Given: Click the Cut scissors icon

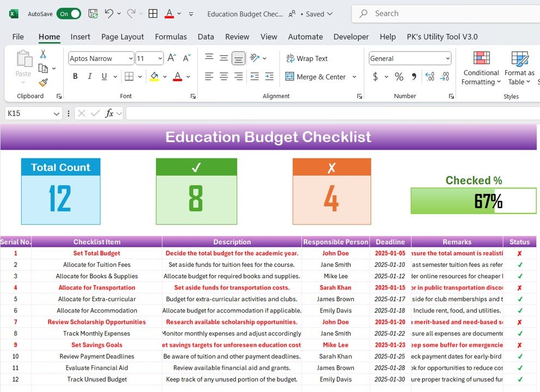Looking at the screenshot, I should [x=43, y=54].
